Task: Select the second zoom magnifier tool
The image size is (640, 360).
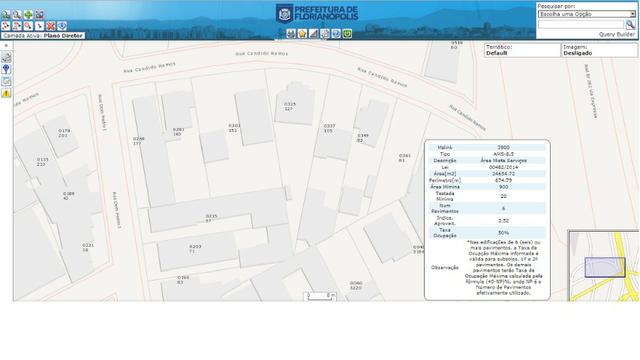Action: [17, 15]
